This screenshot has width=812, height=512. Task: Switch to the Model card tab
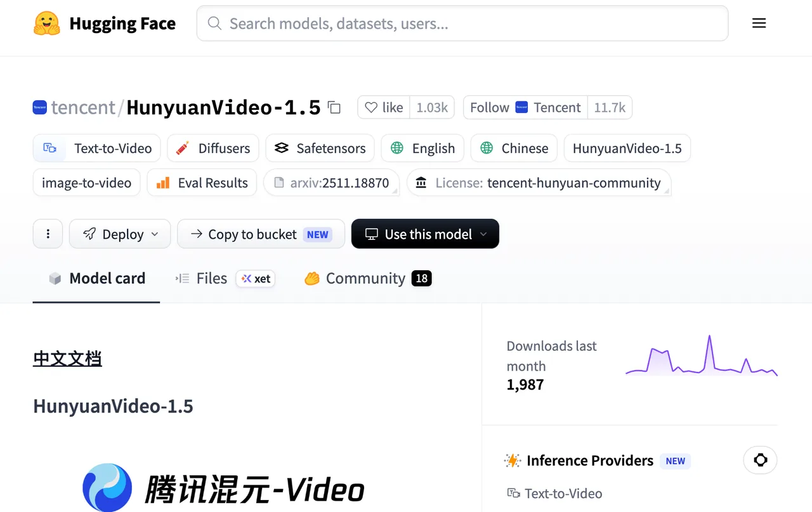(96, 278)
